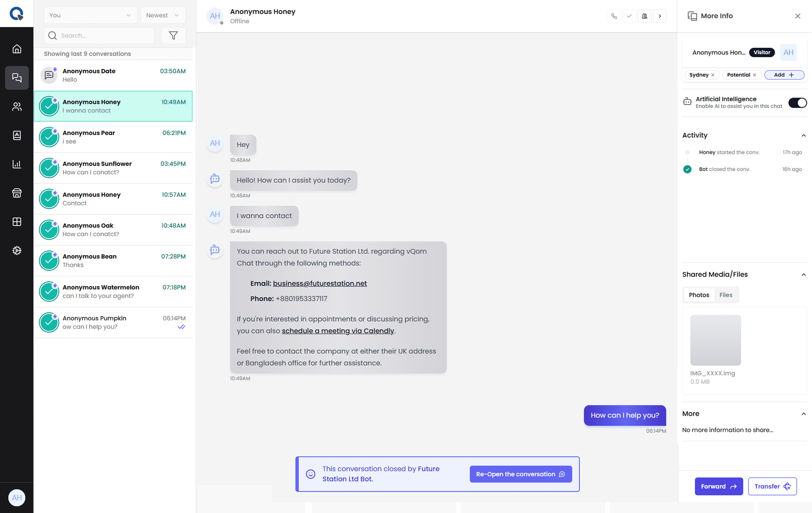Image resolution: width=812 pixels, height=513 pixels.
Task: Click the grid layout sidebar icon
Action: point(17,222)
